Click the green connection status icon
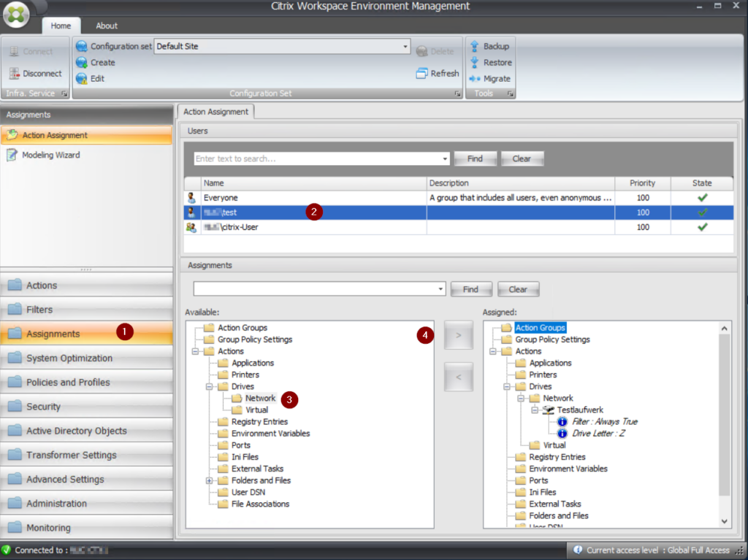Viewport: 748px width, 560px height. click(6, 550)
